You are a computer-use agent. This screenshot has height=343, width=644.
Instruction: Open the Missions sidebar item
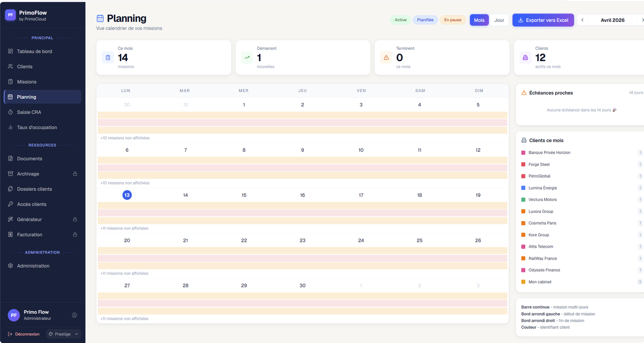(x=42, y=82)
